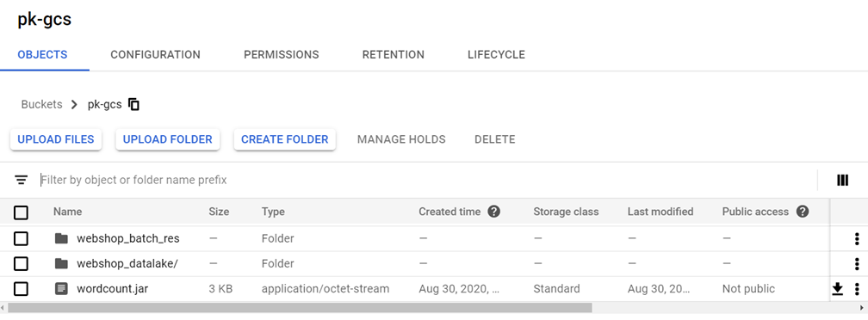Switch to the Permissions tab
Screen dimensions: 868x320
pyautogui.click(x=282, y=55)
